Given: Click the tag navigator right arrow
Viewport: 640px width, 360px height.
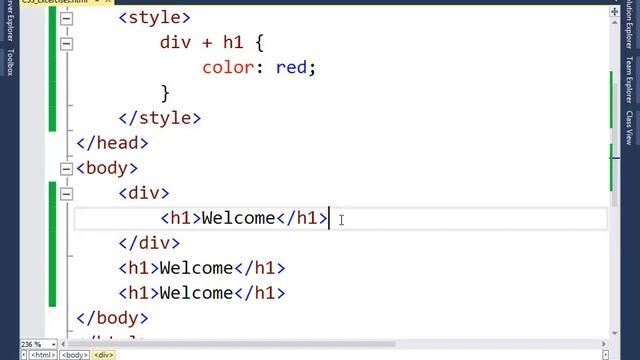Looking at the screenshot, I should [605, 355].
